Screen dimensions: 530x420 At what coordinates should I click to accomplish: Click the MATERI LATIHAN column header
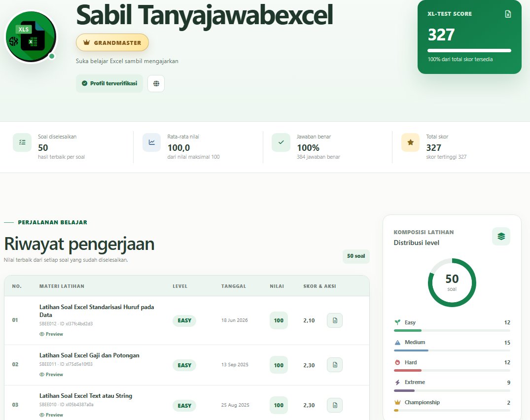[x=62, y=286]
